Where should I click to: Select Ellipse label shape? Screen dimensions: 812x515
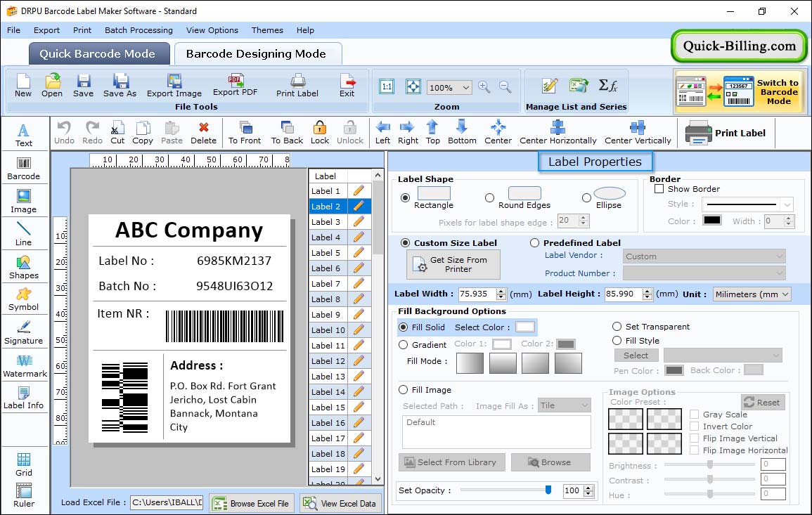pyautogui.click(x=586, y=197)
